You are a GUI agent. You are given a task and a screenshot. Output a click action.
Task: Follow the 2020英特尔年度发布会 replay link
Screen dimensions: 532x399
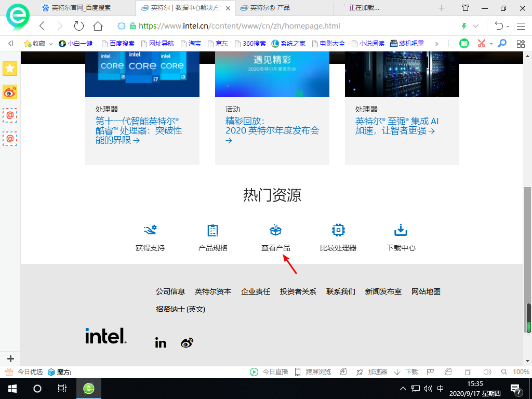click(x=272, y=131)
